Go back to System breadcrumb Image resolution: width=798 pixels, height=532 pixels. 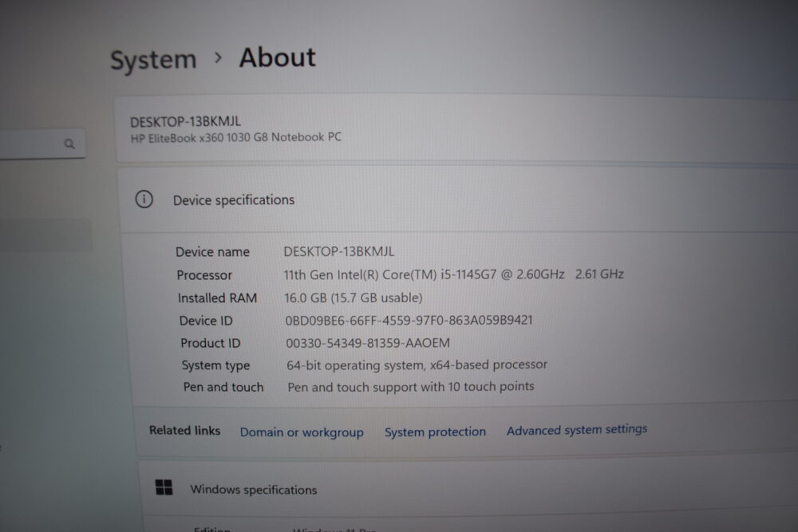click(153, 60)
